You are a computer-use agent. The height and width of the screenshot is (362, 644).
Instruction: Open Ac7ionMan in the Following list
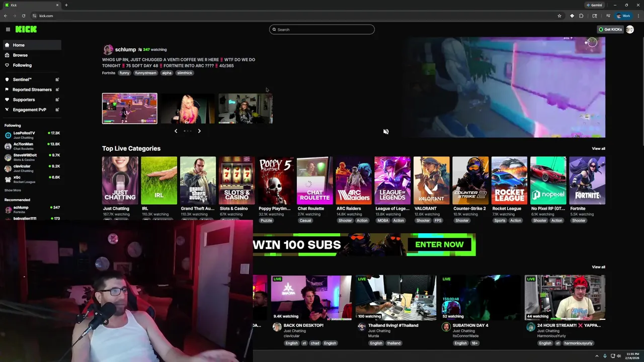pyautogui.click(x=31, y=146)
